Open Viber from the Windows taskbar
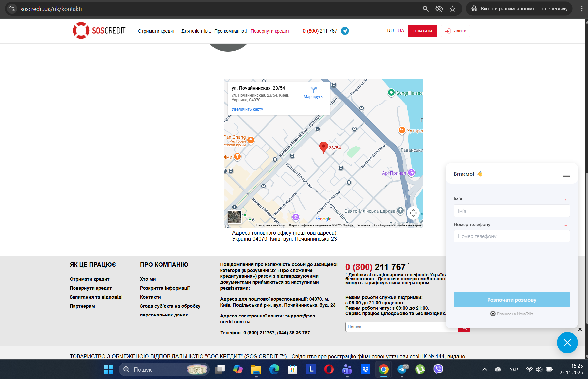The image size is (588, 379). pos(438,369)
